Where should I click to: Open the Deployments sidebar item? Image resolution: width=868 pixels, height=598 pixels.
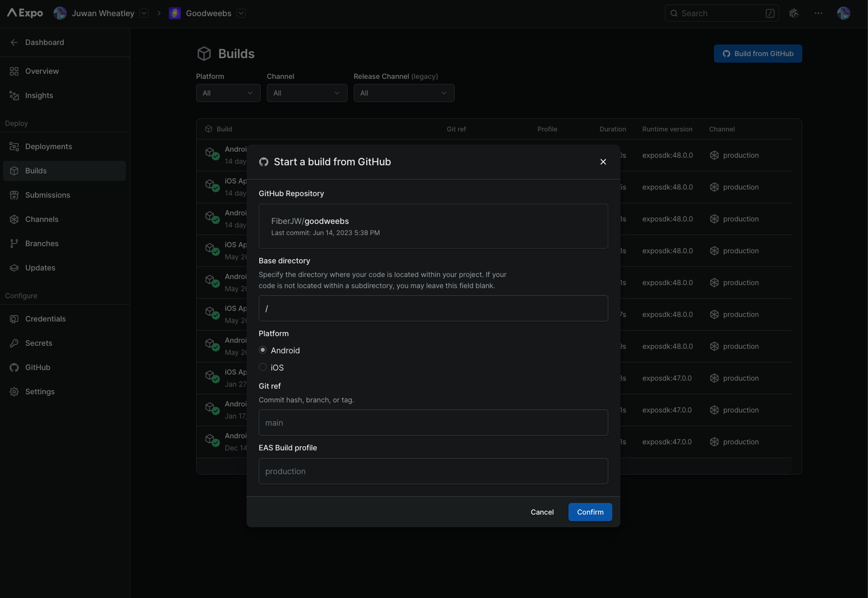(x=65, y=147)
